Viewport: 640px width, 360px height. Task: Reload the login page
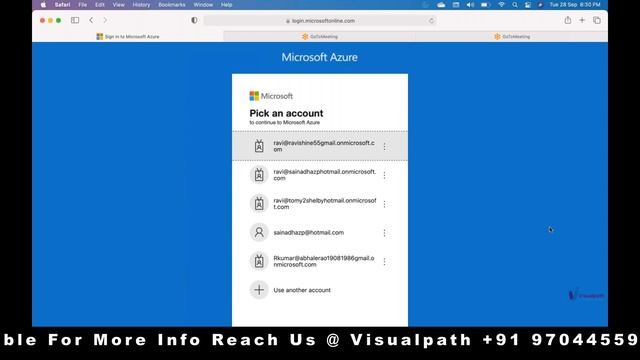(x=431, y=21)
